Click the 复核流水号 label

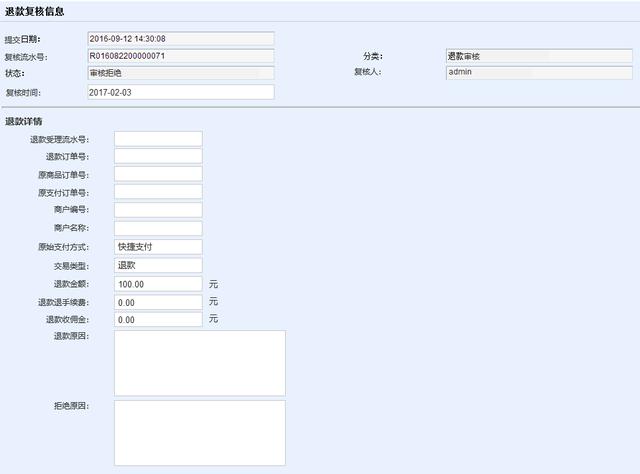(26, 57)
